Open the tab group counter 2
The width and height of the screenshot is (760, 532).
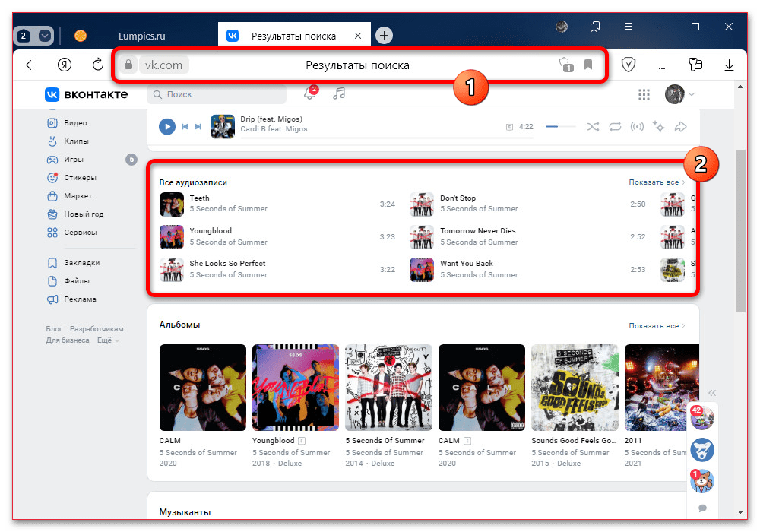24,36
